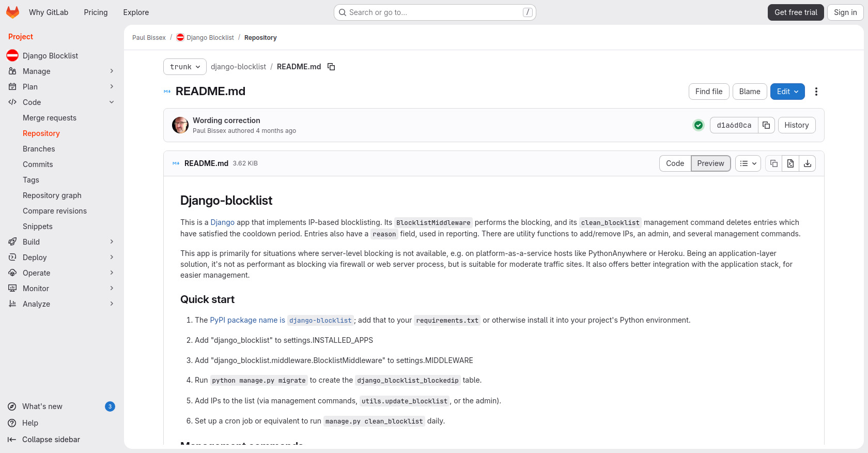Open commit History
This screenshot has height=453, width=868.
[797, 125]
